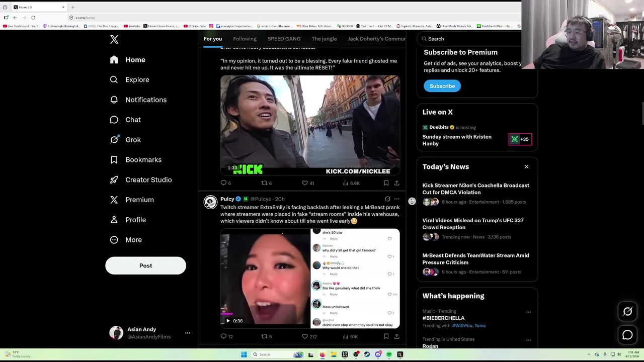Image resolution: width=644 pixels, height=362 pixels.
Task: Open Jack Doherty's Community tab
Action: (377, 39)
